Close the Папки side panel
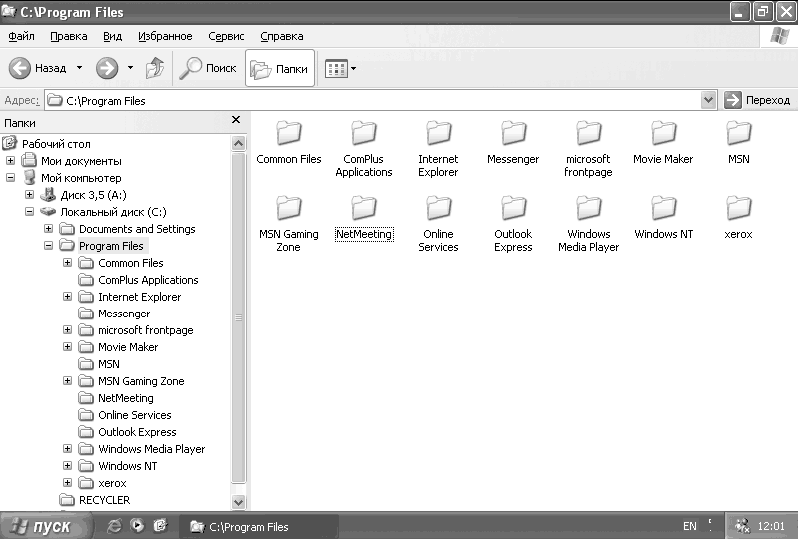Image resolution: width=798 pixels, height=539 pixels. [x=236, y=120]
